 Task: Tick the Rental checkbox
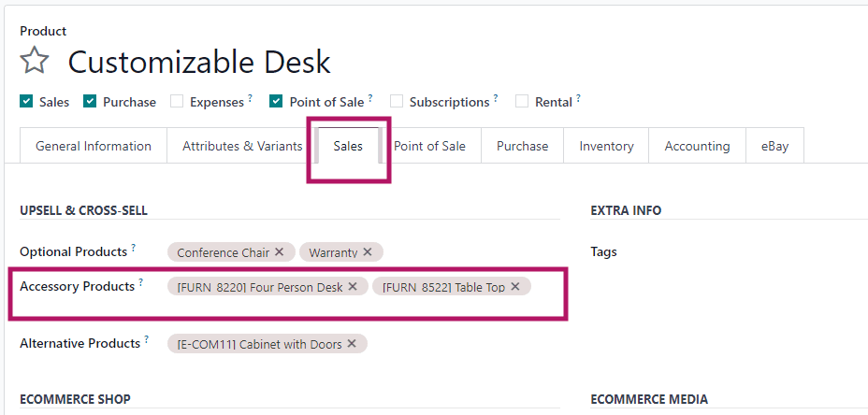point(522,102)
